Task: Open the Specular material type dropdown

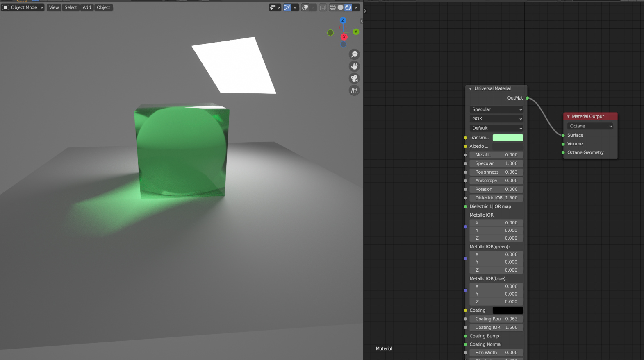Action: pyautogui.click(x=496, y=109)
